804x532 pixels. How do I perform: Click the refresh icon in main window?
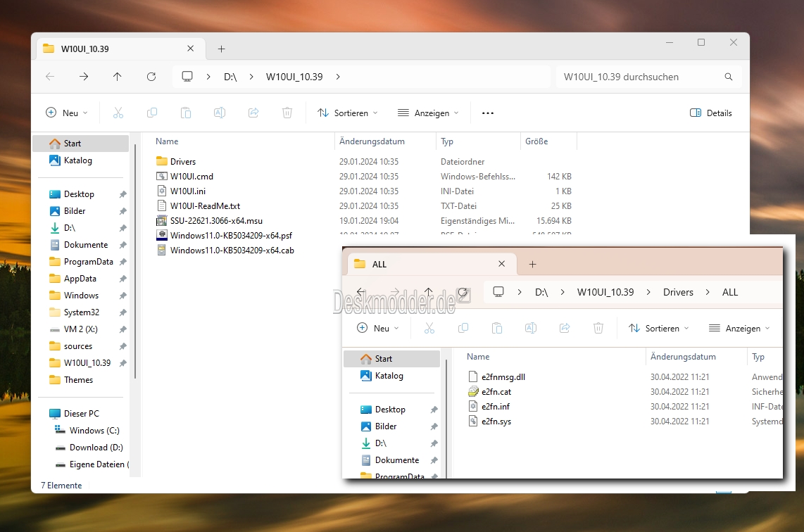pyautogui.click(x=151, y=77)
